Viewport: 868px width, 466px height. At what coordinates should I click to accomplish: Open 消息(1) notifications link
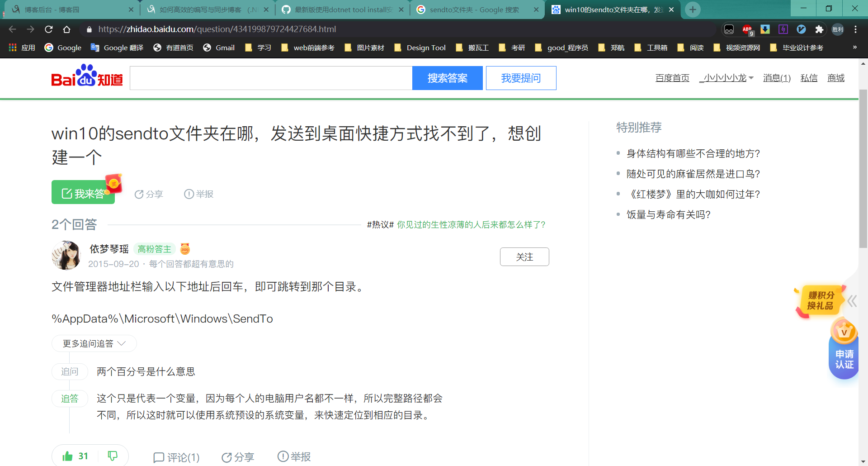click(x=777, y=78)
